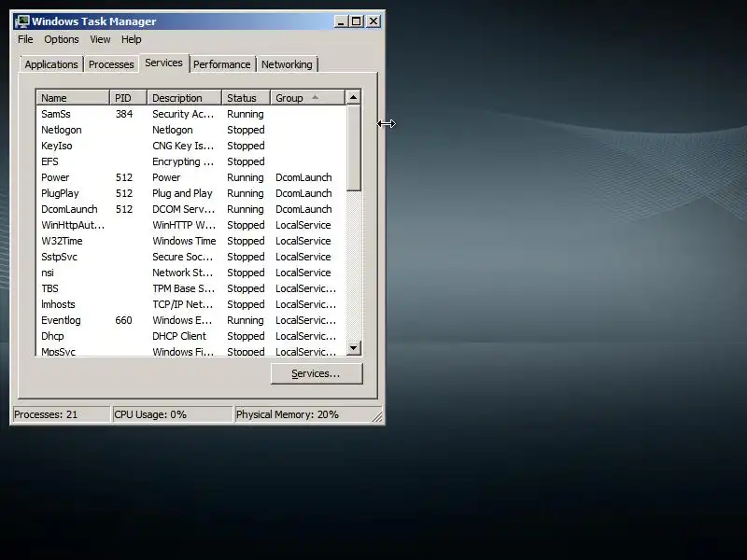
Task: Click the 'Windows E...' description cell
Action: point(182,320)
